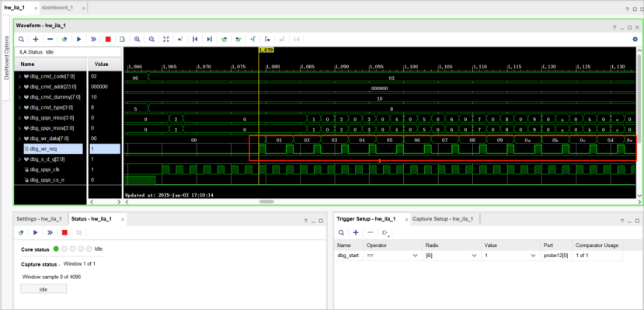
Task: Click the Go to First Sample icon
Action: pos(195,39)
